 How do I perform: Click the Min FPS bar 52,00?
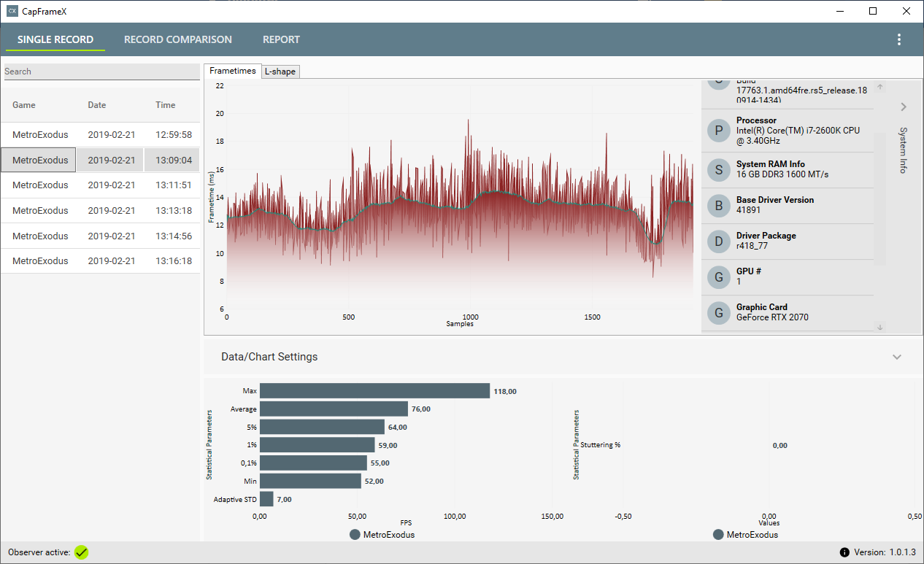point(310,481)
